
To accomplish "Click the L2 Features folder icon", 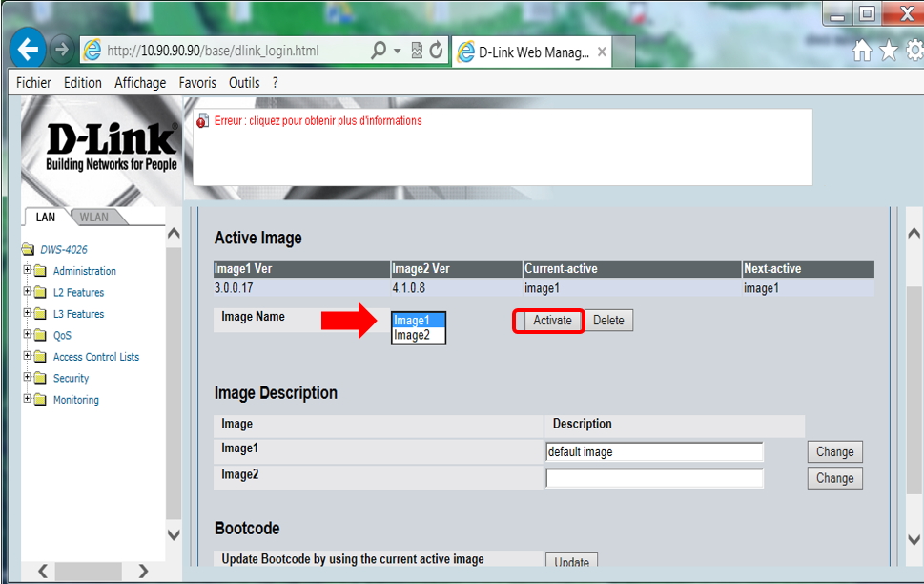I will pyautogui.click(x=40, y=293).
